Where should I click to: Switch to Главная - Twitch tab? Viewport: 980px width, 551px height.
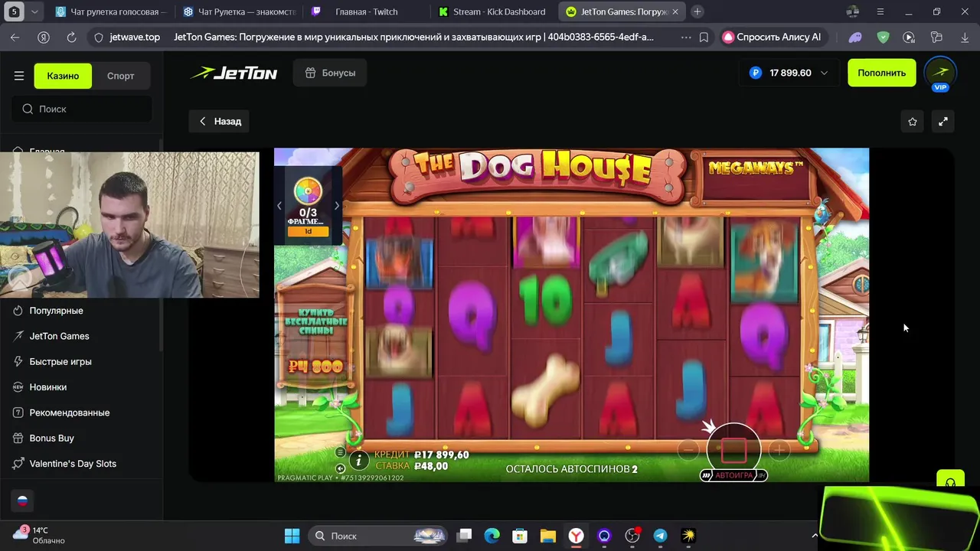pos(366,11)
